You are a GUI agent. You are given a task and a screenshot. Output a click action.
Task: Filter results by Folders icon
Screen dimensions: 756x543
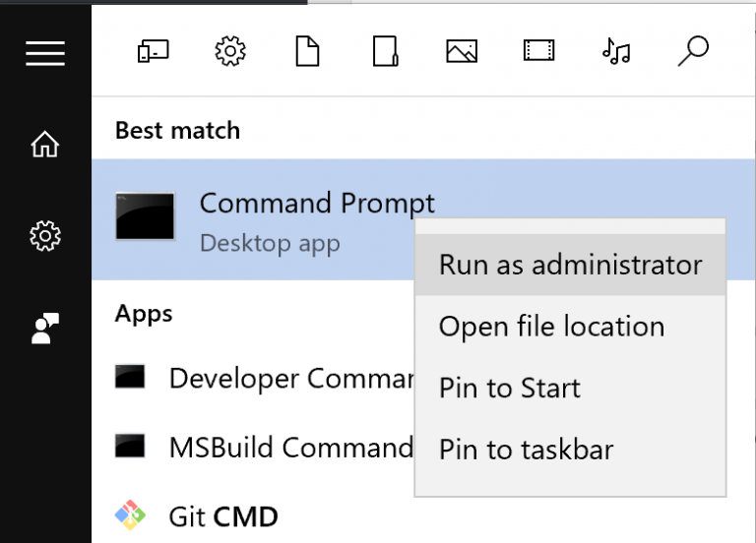pos(385,51)
